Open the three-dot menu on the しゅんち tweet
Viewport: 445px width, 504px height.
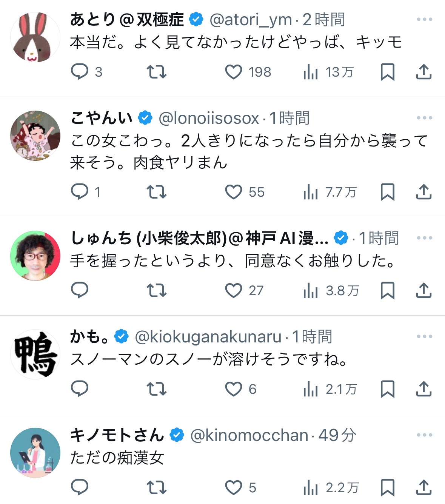(x=424, y=238)
